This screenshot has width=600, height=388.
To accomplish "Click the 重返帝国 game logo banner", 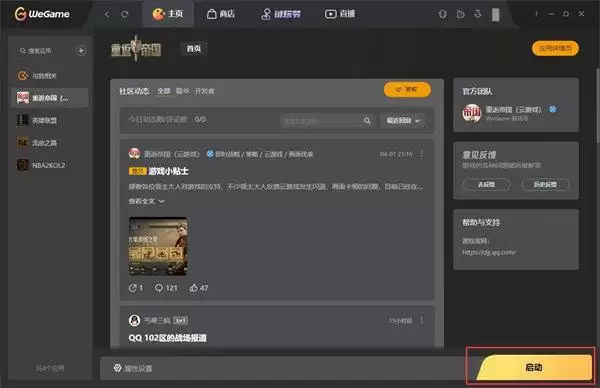I will point(136,49).
